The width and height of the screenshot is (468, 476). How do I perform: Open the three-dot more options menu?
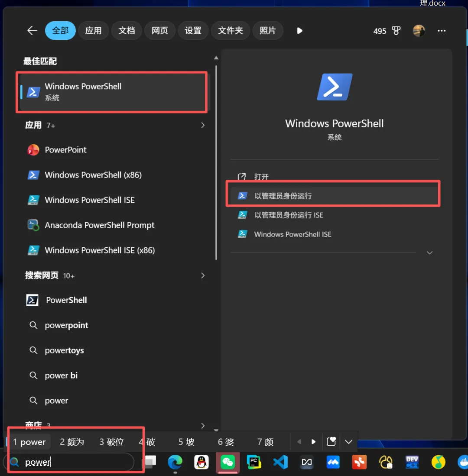(x=441, y=31)
